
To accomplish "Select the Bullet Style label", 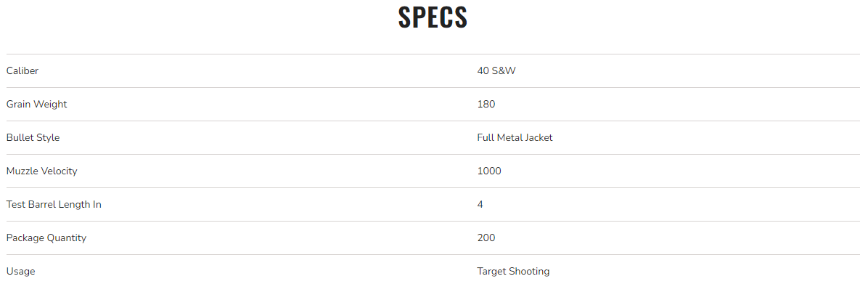I will pos(33,137).
